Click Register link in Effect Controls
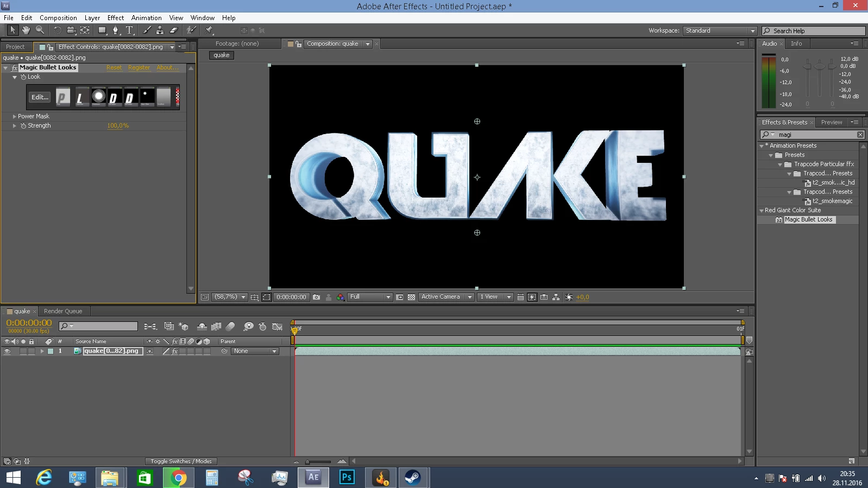 tap(139, 68)
